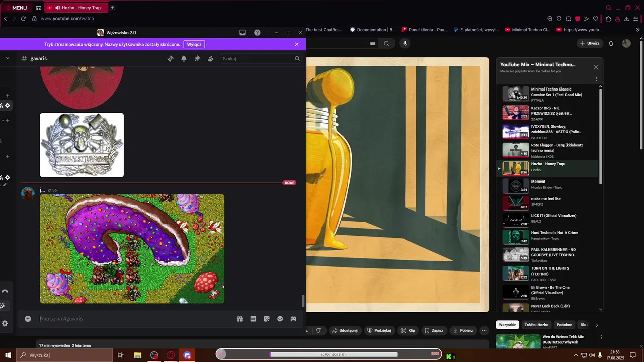Expand filter chips with right arrow
This screenshot has width=644, height=362.
point(597,325)
